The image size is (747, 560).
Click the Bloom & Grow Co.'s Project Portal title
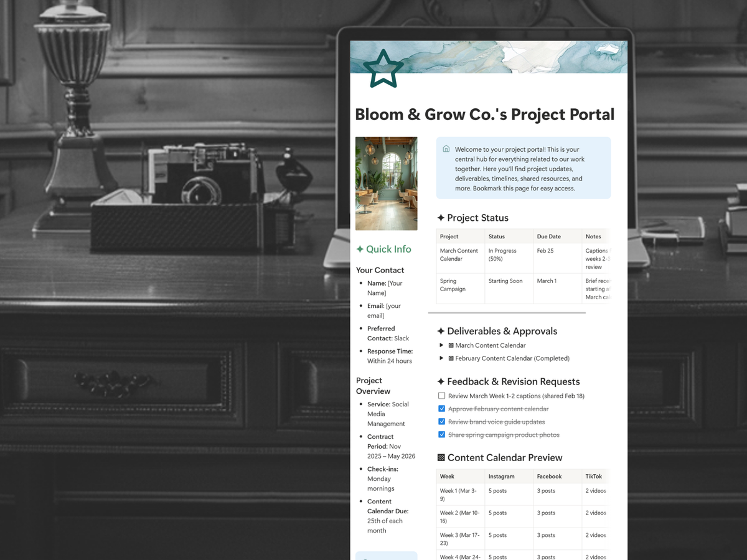[x=484, y=114]
